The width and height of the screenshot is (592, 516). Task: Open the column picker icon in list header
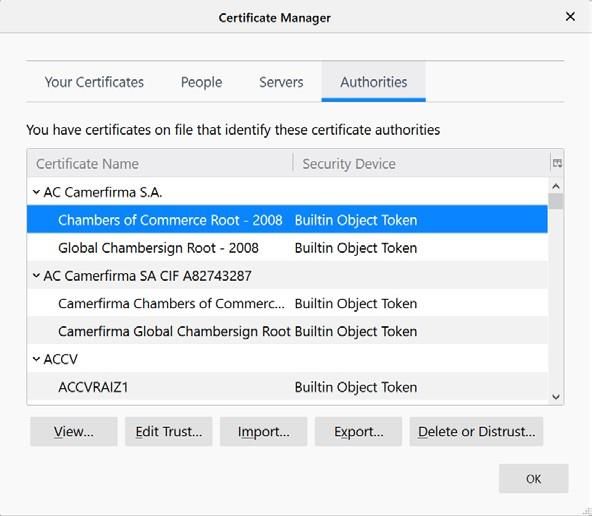557,163
